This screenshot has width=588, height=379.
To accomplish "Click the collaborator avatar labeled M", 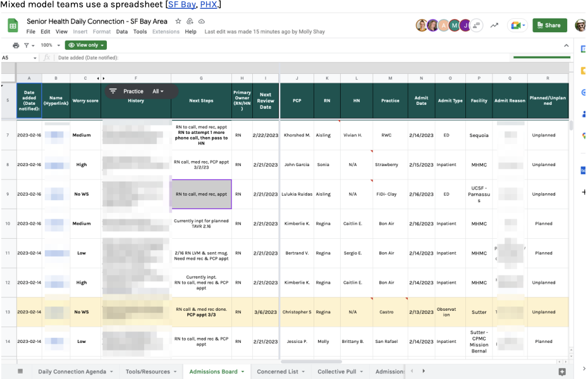I will coord(454,25).
